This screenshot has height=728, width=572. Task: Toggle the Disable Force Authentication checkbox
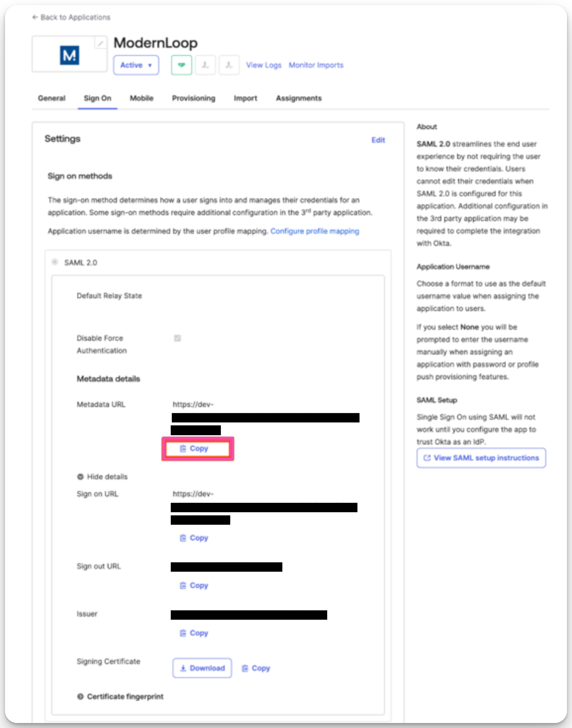[x=177, y=338]
